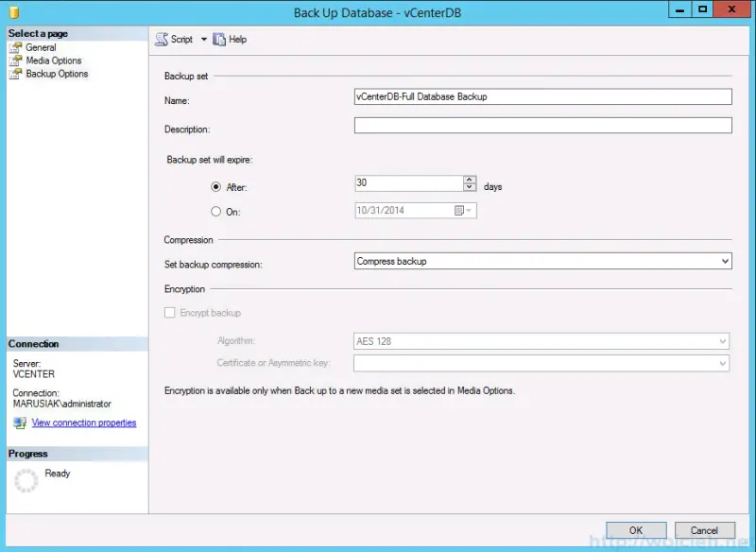This screenshot has width=756, height=552.
Task: Click the OK button
Action: tap(635, 530)
